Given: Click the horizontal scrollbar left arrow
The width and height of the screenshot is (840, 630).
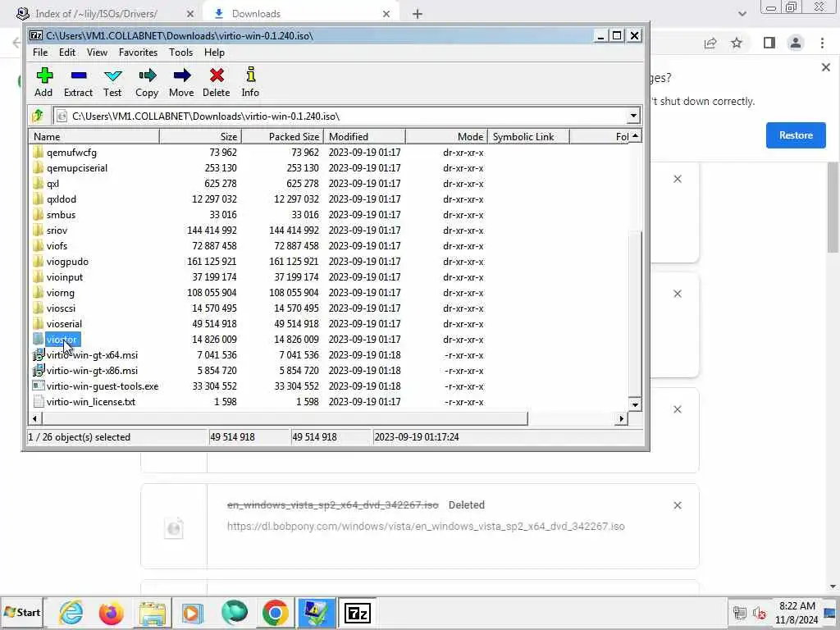Looking at the screenshot, I should (x=34, y=419).
